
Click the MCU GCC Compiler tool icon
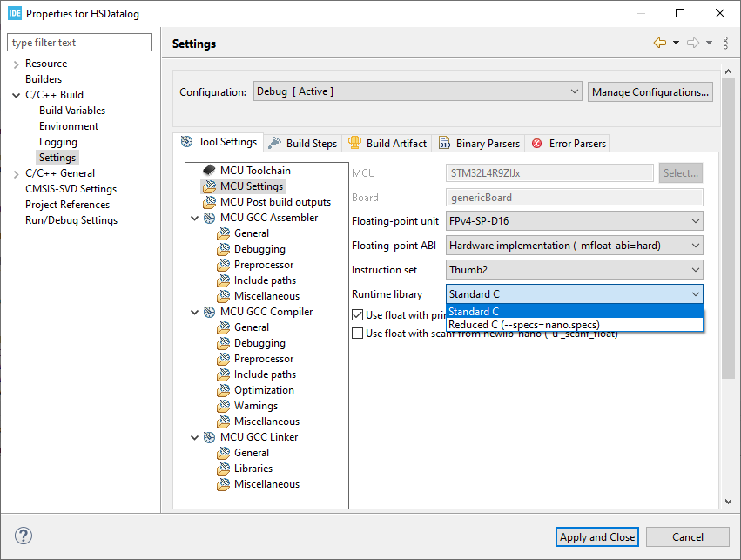209,312
